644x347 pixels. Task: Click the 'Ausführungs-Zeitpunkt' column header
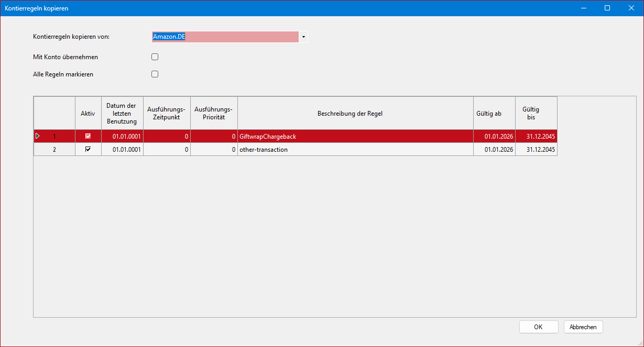click(x=167, y=114)
